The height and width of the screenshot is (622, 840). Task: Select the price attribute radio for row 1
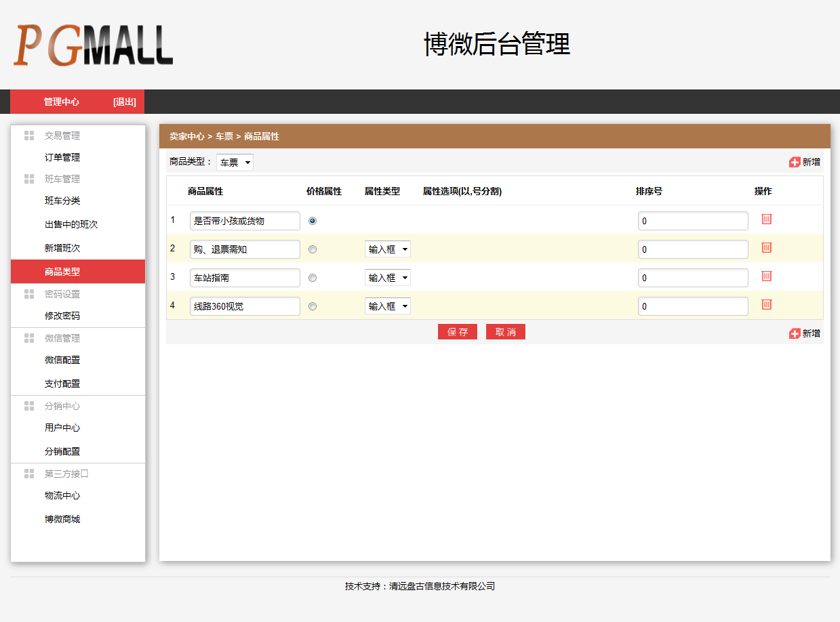(x=312, y=220)
